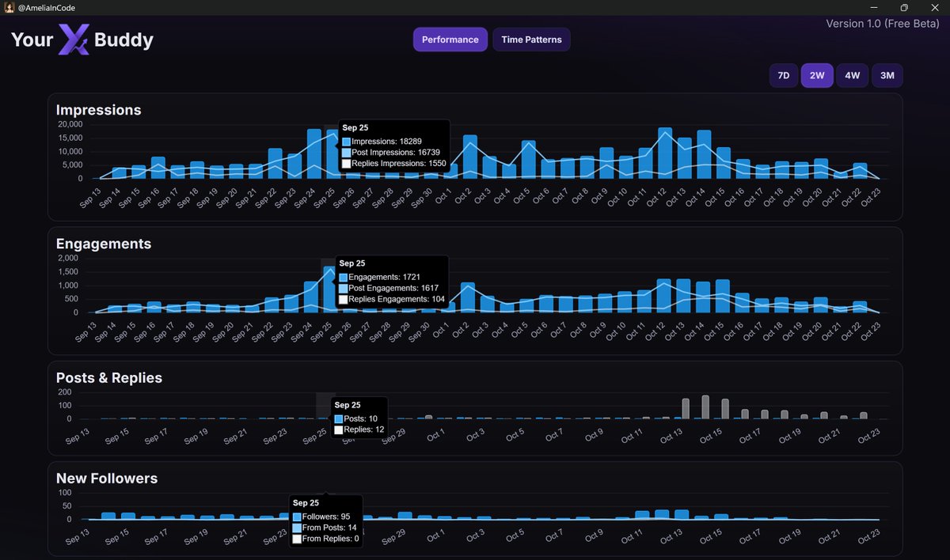
Task: Click the AmeliaInCode avatar icon in title bar
Action: pos(9,7)
